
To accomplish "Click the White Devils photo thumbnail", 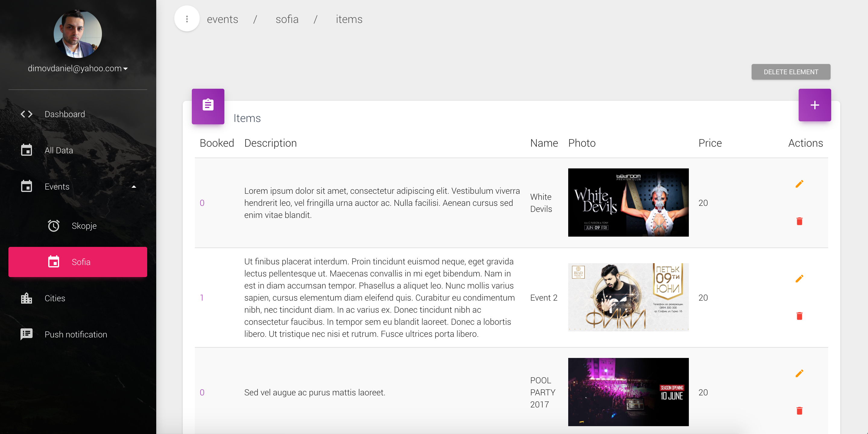I will 628,202.
